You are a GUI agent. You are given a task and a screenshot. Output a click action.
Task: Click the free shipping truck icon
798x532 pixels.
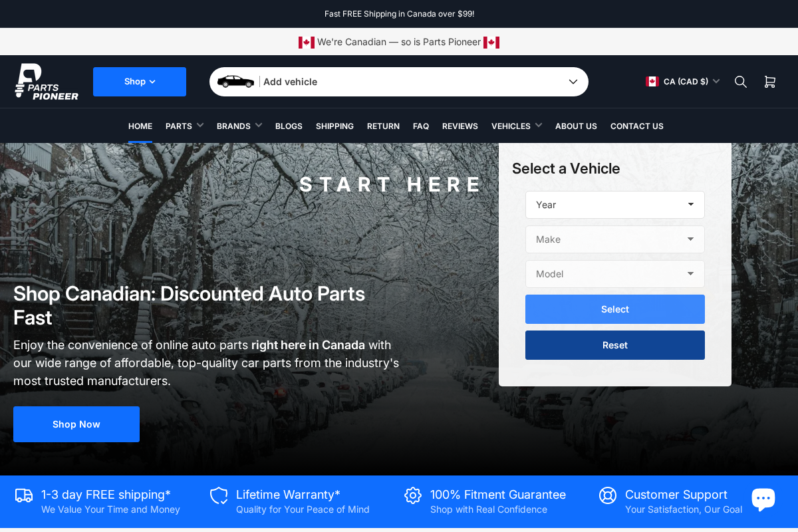(x=24, y=495)
